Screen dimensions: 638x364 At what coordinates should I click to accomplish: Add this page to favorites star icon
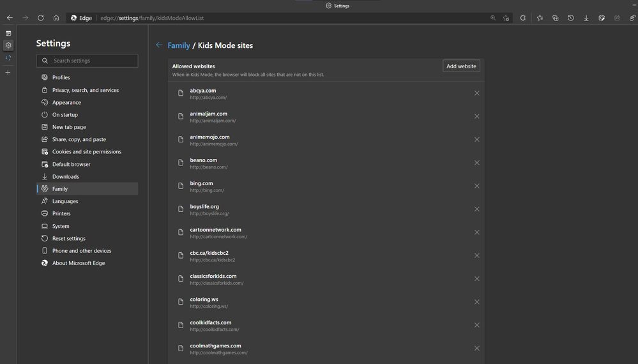click(x=506, y=18)
